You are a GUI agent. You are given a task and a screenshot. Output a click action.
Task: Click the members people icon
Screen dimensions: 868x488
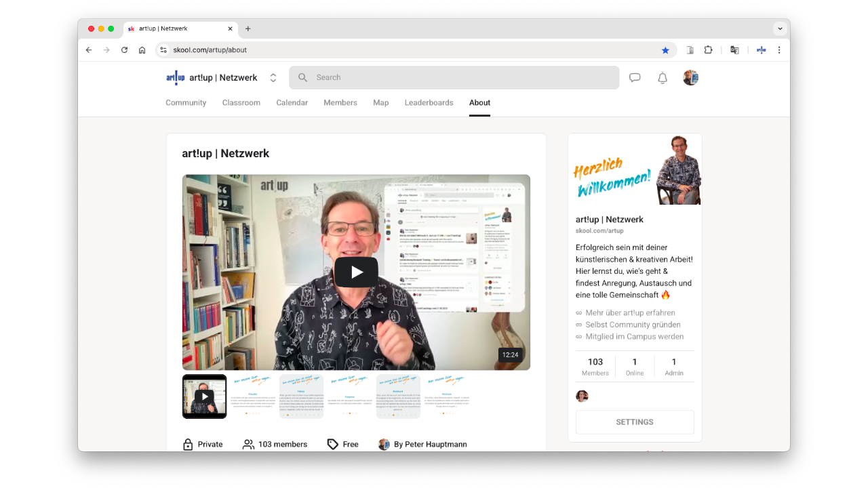tap(248, 445)
